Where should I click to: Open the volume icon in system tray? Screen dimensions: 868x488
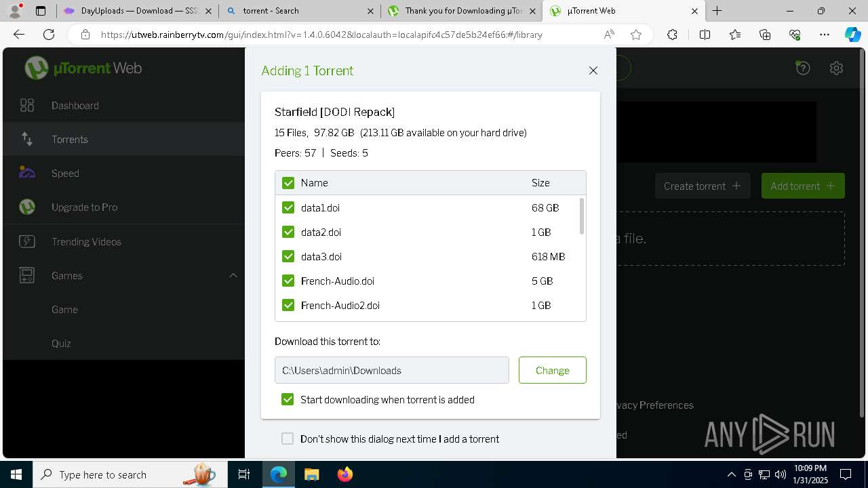click(x=781, y=474)
